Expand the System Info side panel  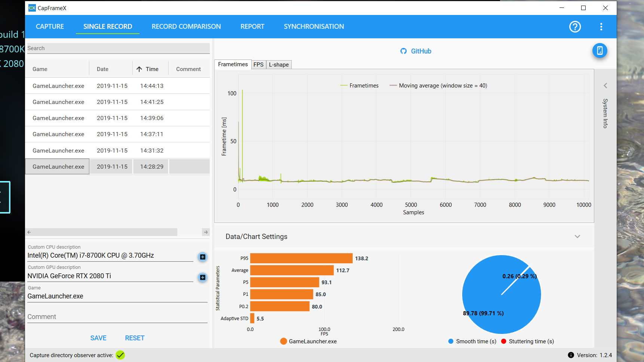click(605, 86)
